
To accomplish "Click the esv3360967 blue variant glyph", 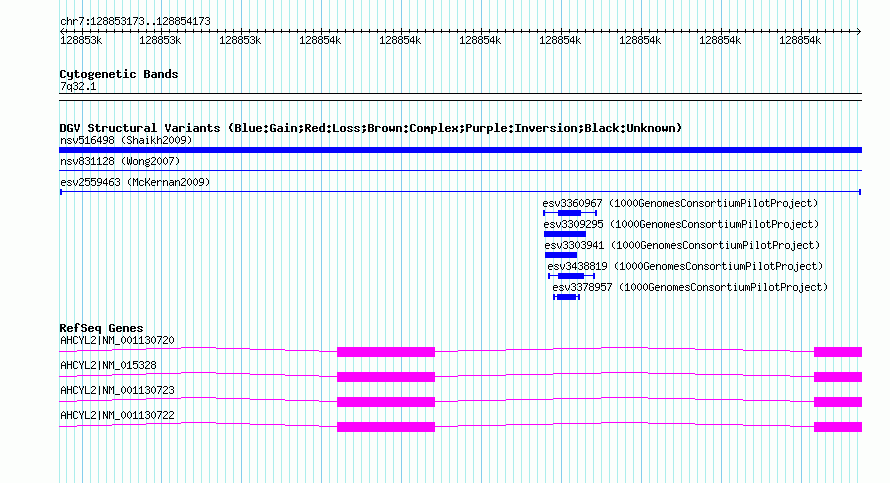I will [570, 213].
